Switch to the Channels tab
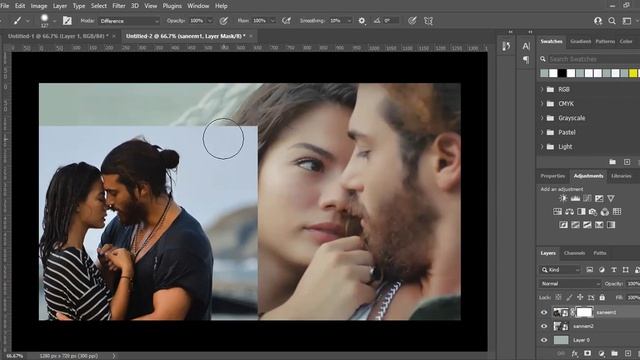Screen dimensions: 640x360 tap(574, 253)
